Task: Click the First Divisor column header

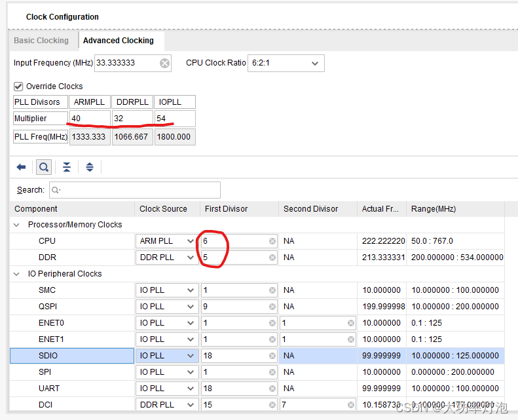Action: (239, 209)
